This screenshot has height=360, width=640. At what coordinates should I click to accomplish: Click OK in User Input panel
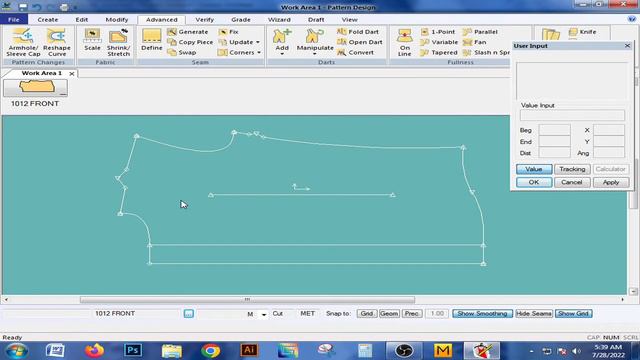[x=534, y=182]
